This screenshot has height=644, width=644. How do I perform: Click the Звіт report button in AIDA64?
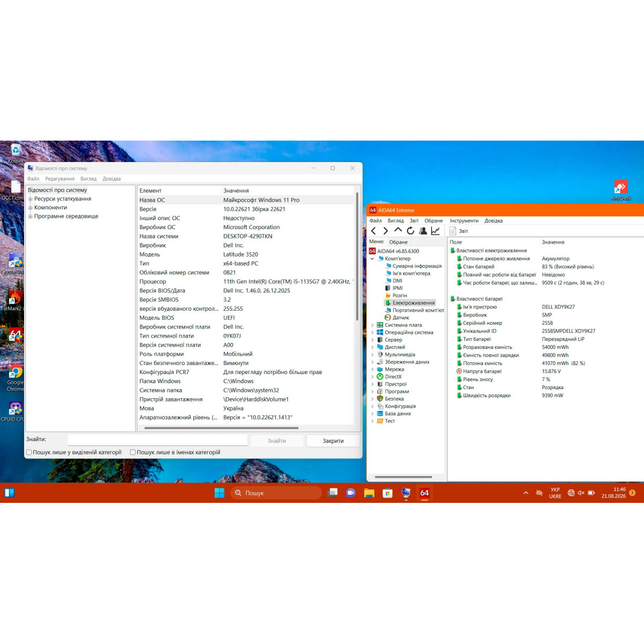(x=459, y=231)
